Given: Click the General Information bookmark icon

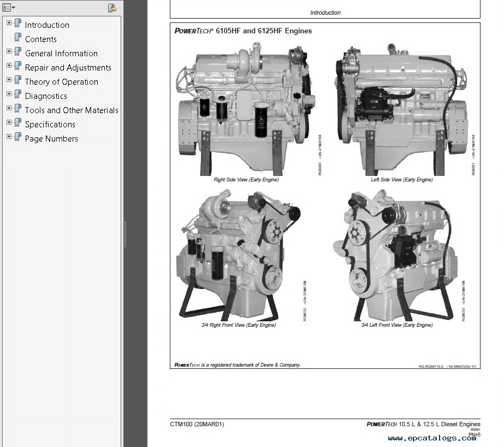Looking at the screenshot, I should click(x=18, y=51).
